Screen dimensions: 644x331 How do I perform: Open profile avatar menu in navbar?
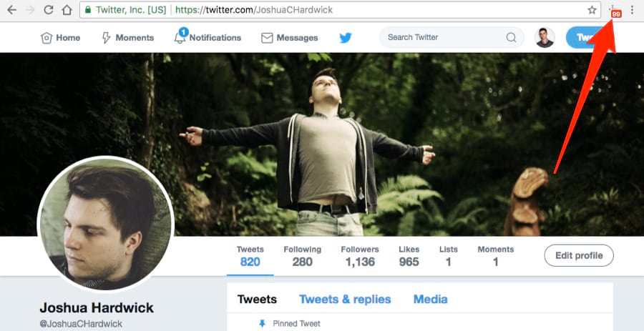click(x=545, y=37)
